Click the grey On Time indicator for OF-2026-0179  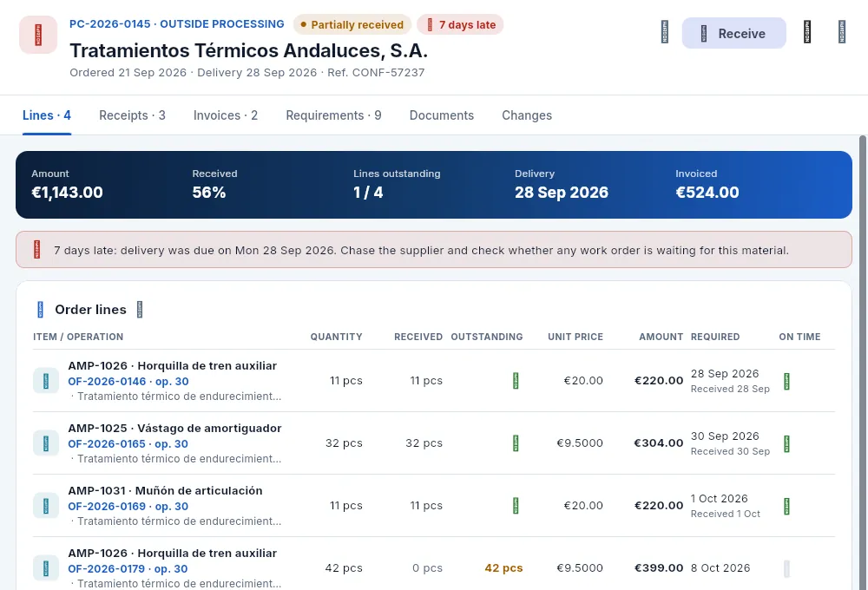786,569
